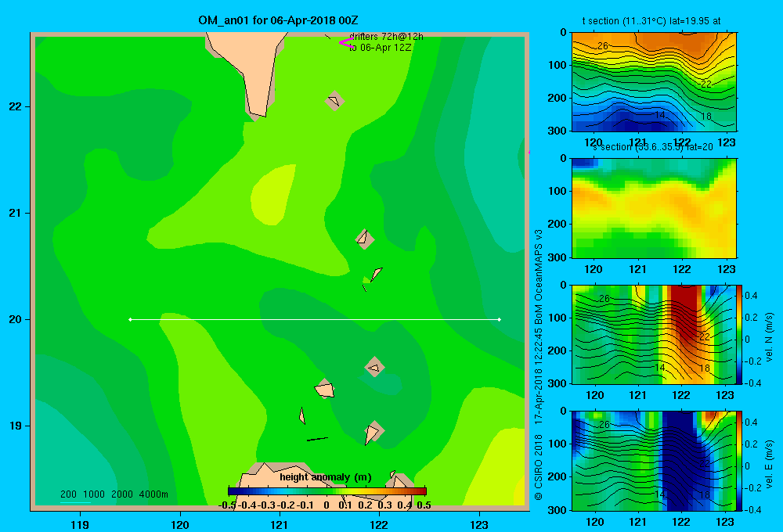Image resolution: width=783 pixels, height=532 pixels.
Task: Click the vel. E (m/s) color scale
Action: click(x=740, y=461)
